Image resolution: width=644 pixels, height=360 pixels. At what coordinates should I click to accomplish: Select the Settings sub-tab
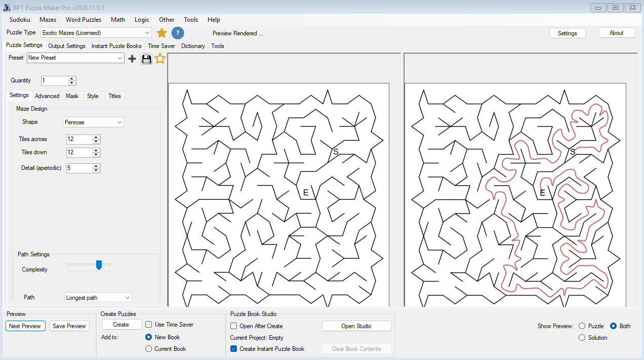tap(19, 95)
